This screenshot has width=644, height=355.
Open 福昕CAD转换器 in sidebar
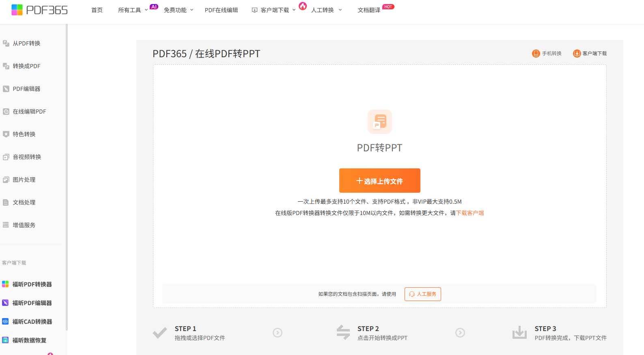[x=32, y=322]
